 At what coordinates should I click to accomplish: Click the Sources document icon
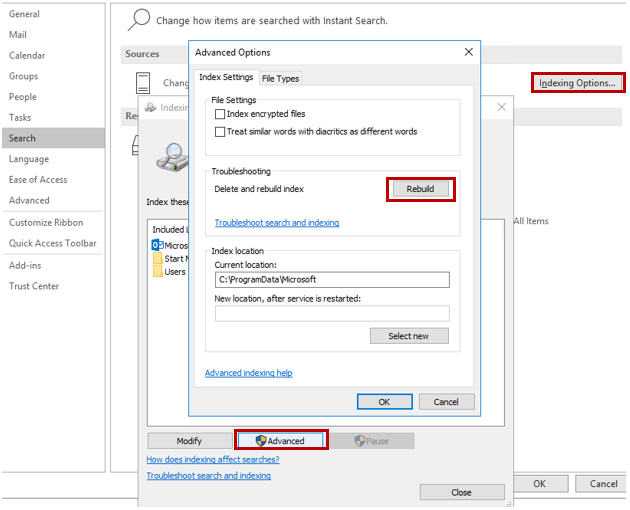143,83
